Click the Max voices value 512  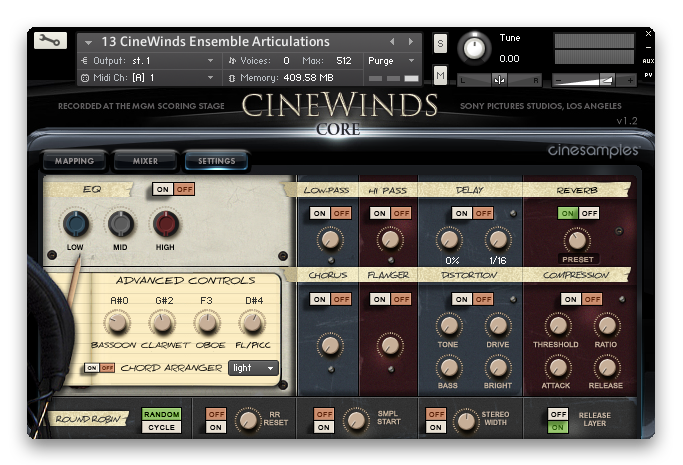tap(344, 61)
